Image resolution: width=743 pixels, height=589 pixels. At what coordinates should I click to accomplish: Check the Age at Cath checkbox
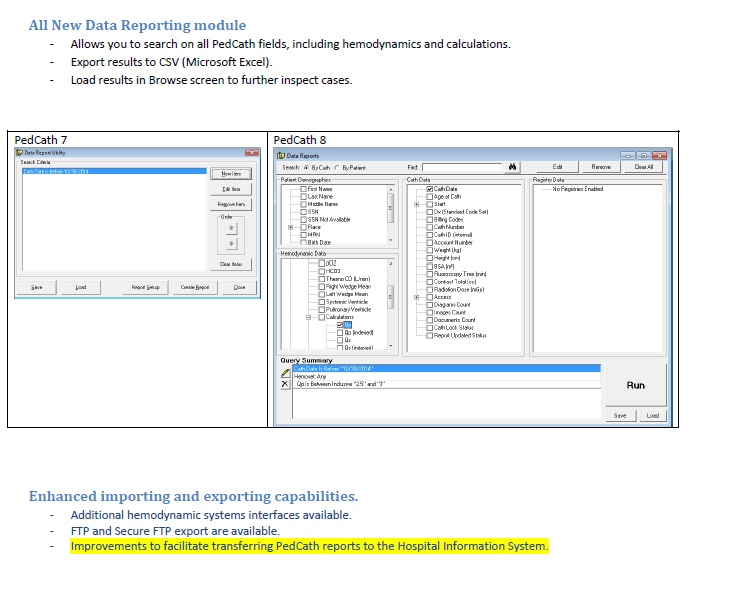pos(430,196)
